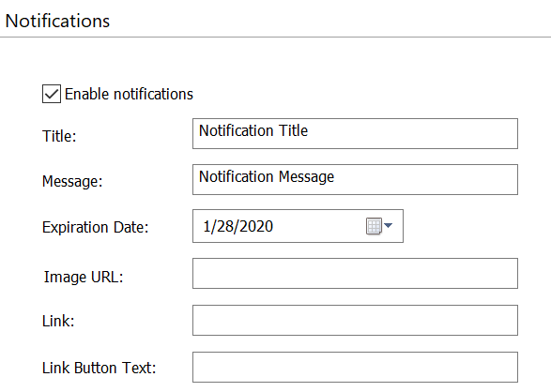Click the blank area inside the date box

(x=318, y=226)
